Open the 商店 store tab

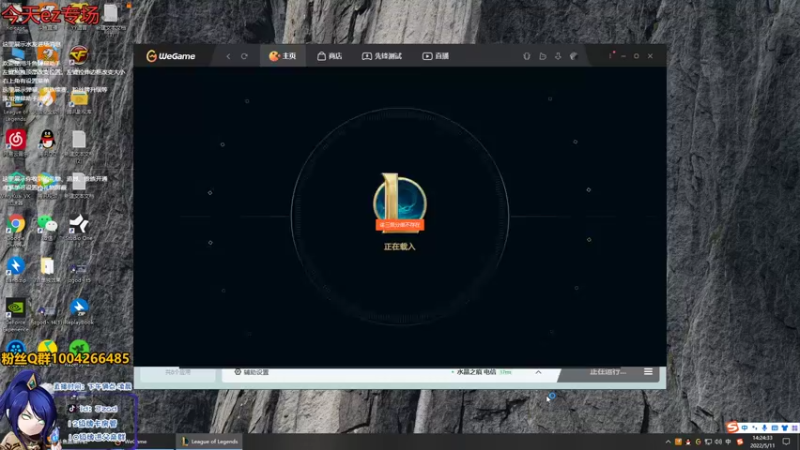coord(330,56)
